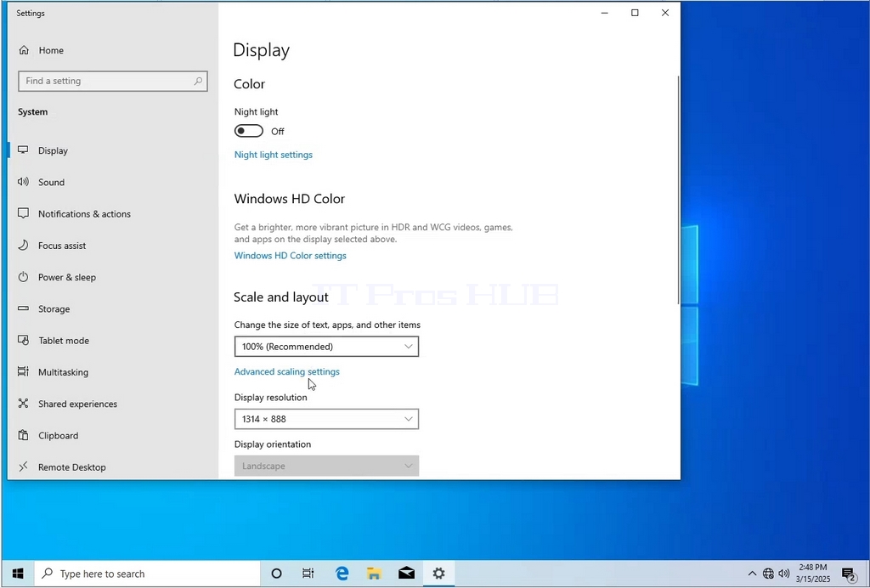Click the Sound speaker icon in sidebar
The image size is (870, 588).
pyautogui.click(x=23, y=181)
